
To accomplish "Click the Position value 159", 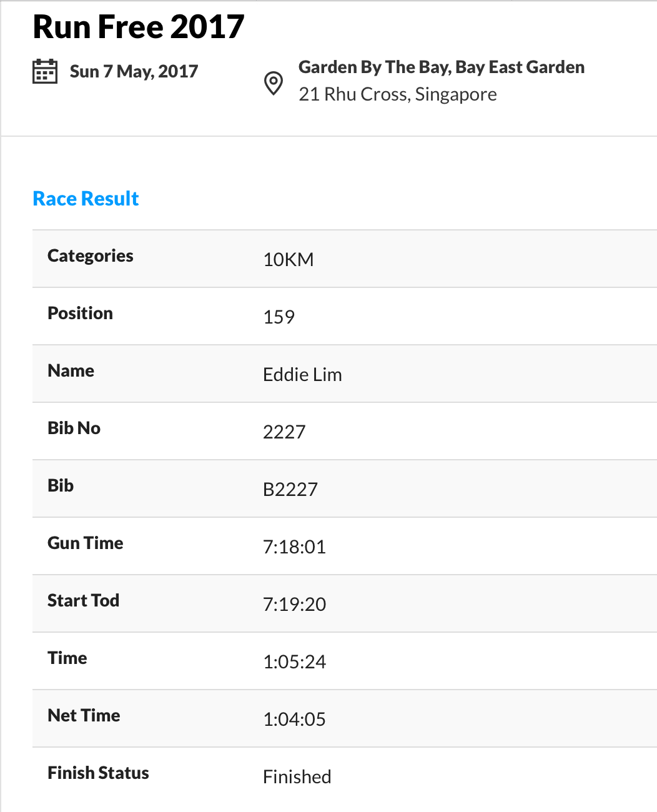I will 279,317.
